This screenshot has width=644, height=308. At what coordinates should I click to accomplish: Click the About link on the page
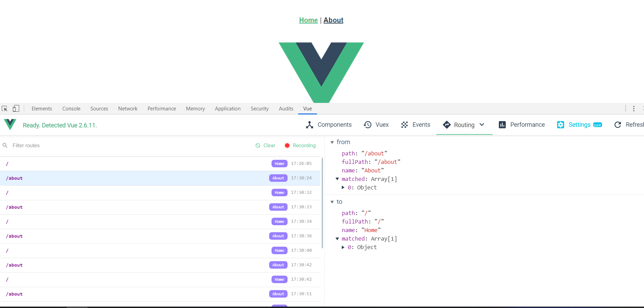tap(333, 20)
